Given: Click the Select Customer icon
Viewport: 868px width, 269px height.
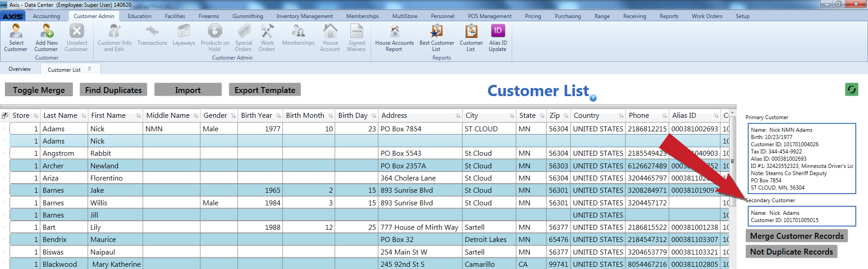Looking at the screenshot, I should click(16, 37).
